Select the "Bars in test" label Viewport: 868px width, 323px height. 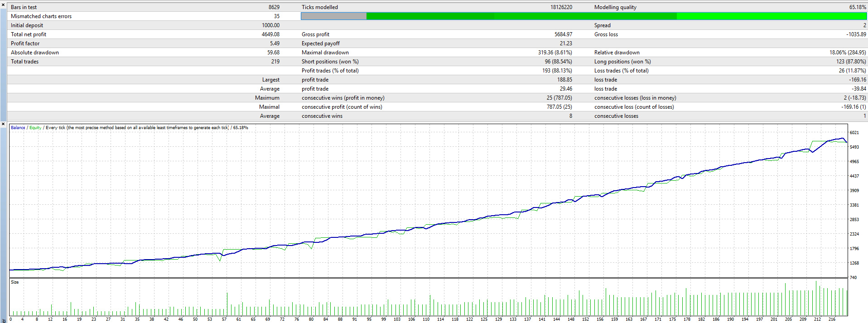[24, 7]
